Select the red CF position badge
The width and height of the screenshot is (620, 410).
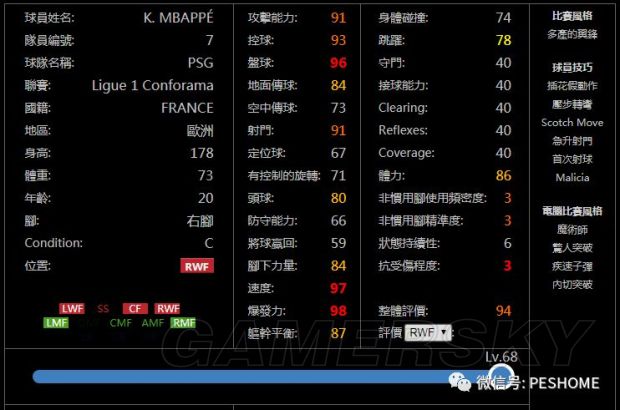135,308
